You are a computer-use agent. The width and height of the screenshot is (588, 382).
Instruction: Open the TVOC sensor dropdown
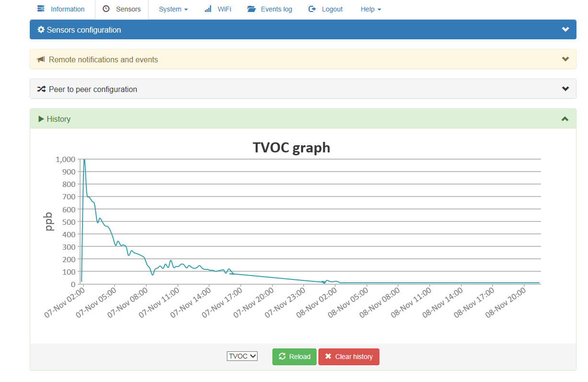[242, 356]
